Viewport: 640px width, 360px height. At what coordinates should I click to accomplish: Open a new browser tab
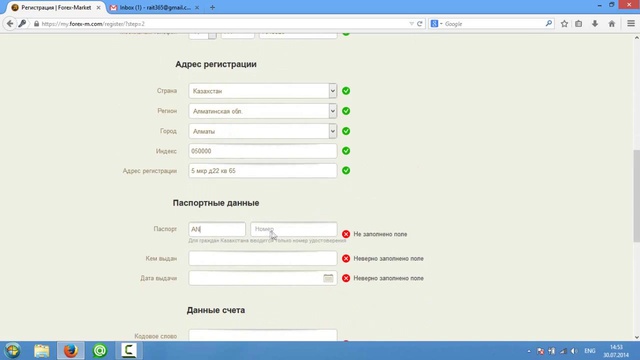pos(212,7)
